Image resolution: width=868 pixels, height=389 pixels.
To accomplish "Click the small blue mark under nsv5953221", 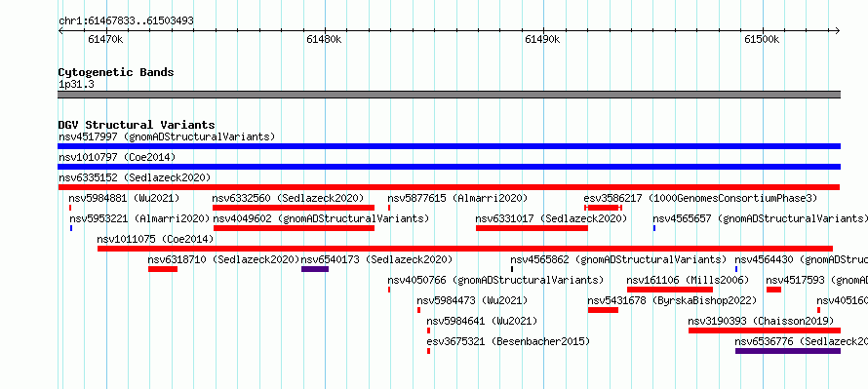I will point(71,228).
